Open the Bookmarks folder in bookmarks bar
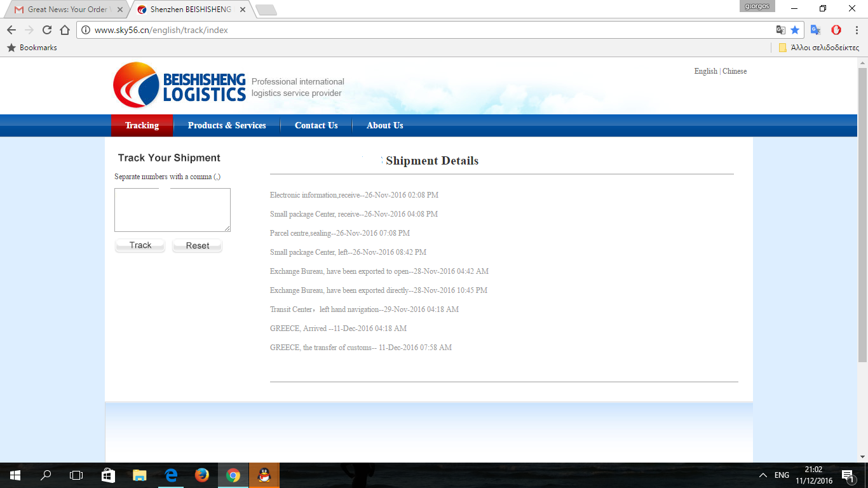Image resolution: width=868 pixels, height=488 pixels. coord(32,48)
